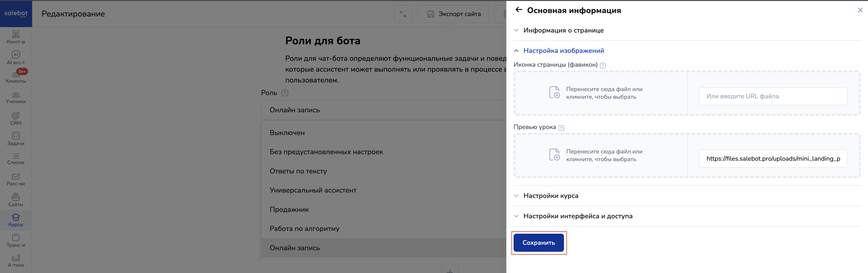868x273 pixels.
Task: Expand Настройки курса section
Action: [x=687, y=196]
